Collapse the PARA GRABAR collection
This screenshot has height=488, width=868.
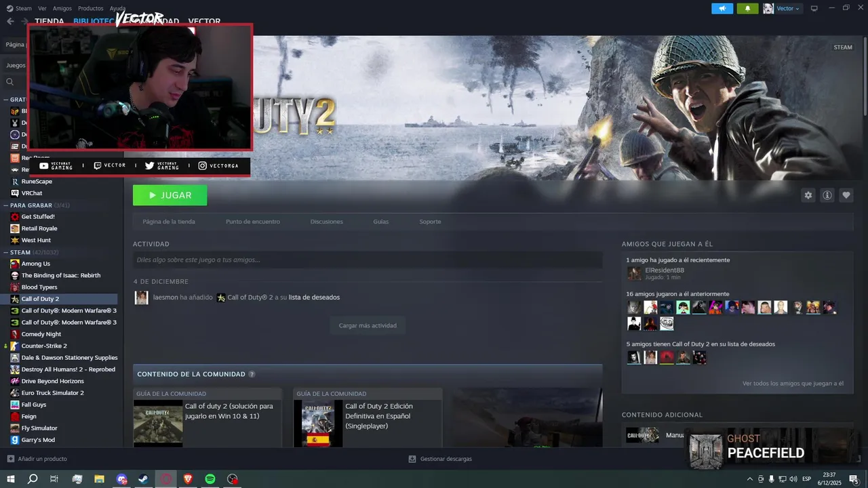point(5,205)
